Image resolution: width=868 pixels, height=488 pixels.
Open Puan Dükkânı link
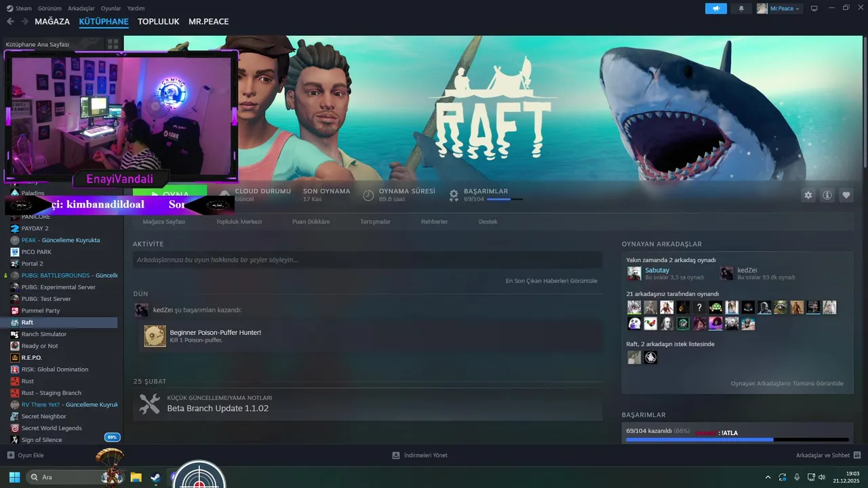[x=311, y=222]
